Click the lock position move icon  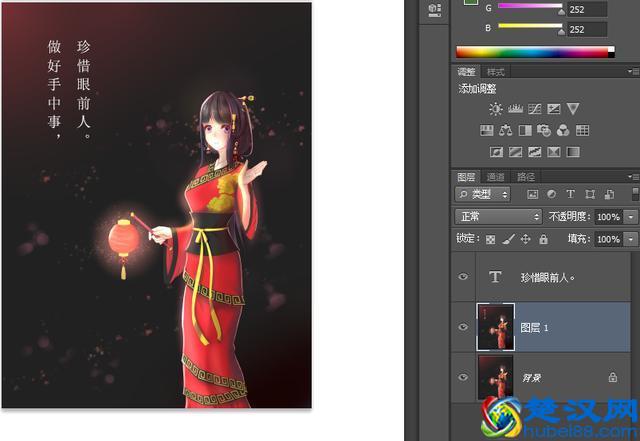tap(525, 240)
